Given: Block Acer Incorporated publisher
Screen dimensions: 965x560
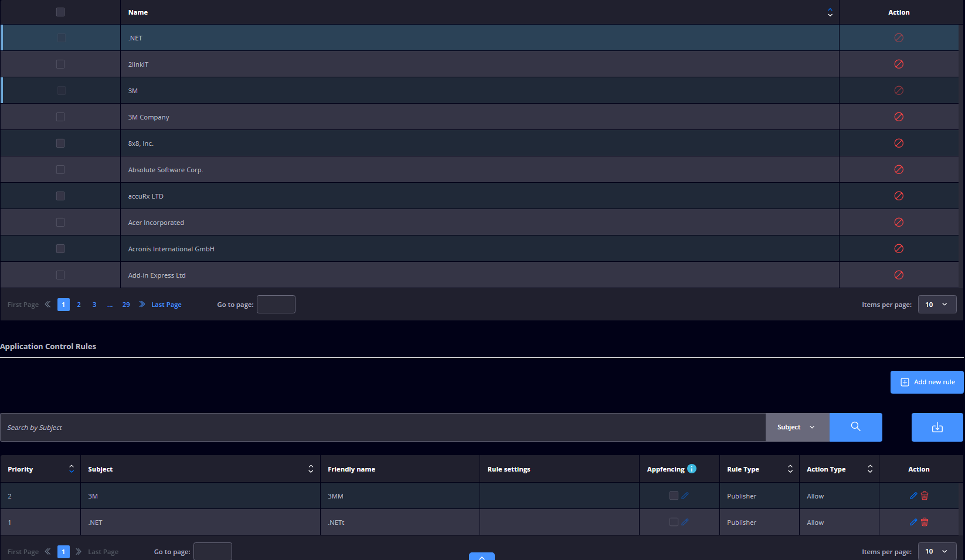Looking at the screenshot, I should (x=899, y=222).
